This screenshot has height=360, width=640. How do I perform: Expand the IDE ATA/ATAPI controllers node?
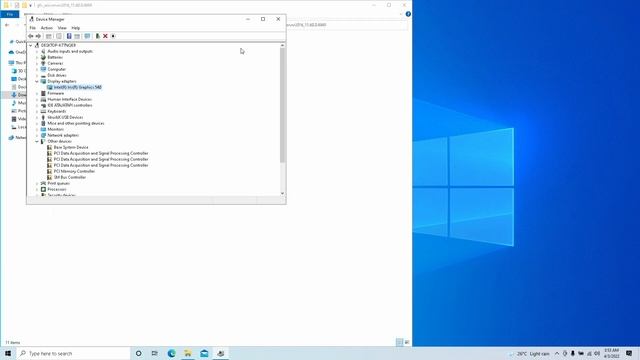[37, 105]
